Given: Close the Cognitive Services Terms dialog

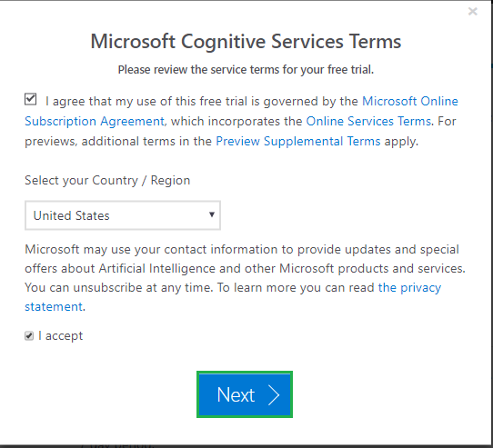Looking at the screenshot, I should (x=473, y=12).
